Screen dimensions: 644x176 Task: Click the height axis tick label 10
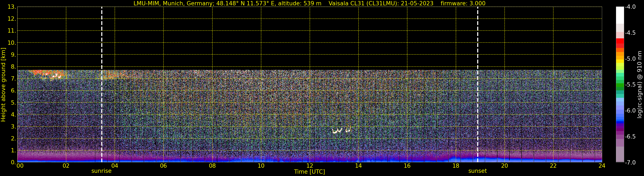tap(12, 43)
